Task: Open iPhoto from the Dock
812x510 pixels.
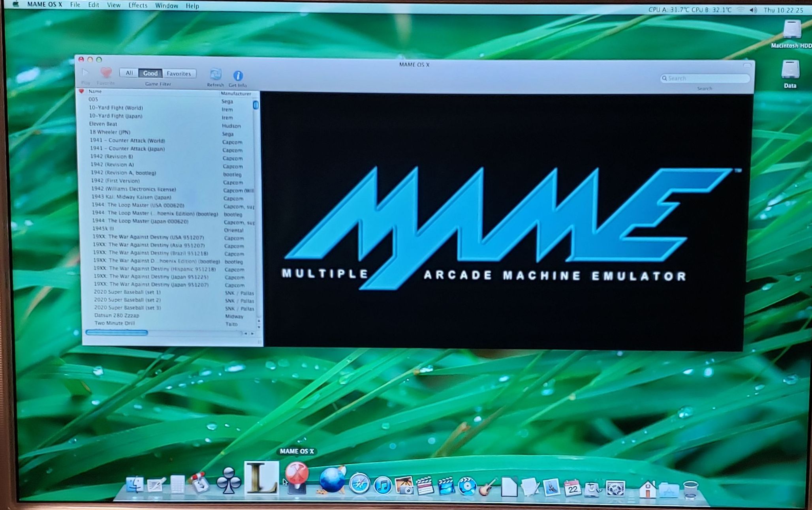Action: (404, 485)
